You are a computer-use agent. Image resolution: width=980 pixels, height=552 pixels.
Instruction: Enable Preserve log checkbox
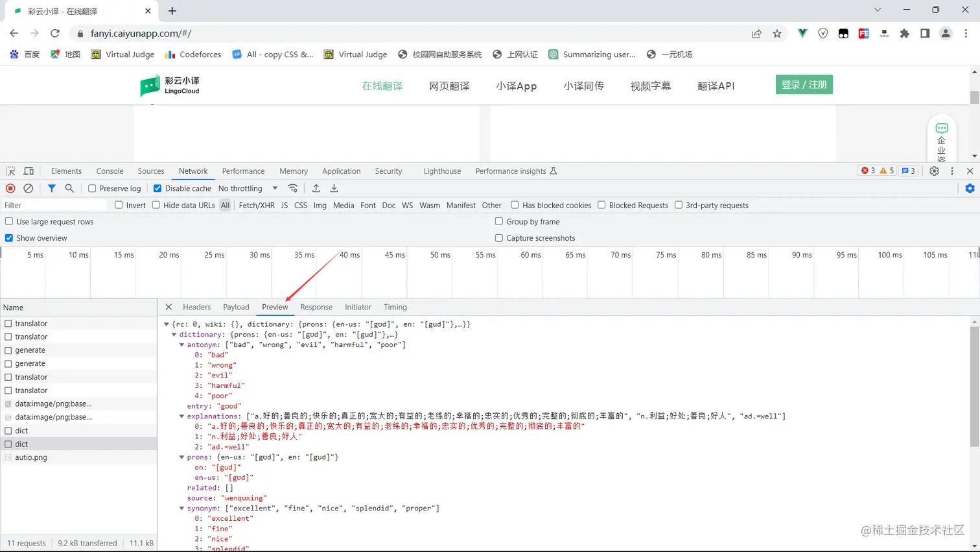coord(92,188)
